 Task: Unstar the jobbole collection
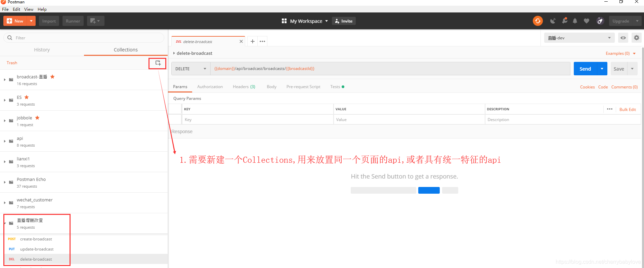click(37, 118)
